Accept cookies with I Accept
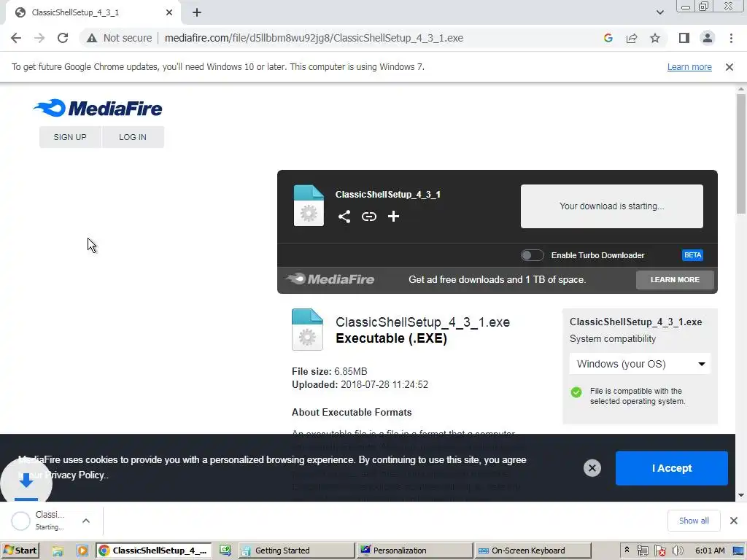The width and height of the screenshot is (747, 560). (x=671, y=469)
